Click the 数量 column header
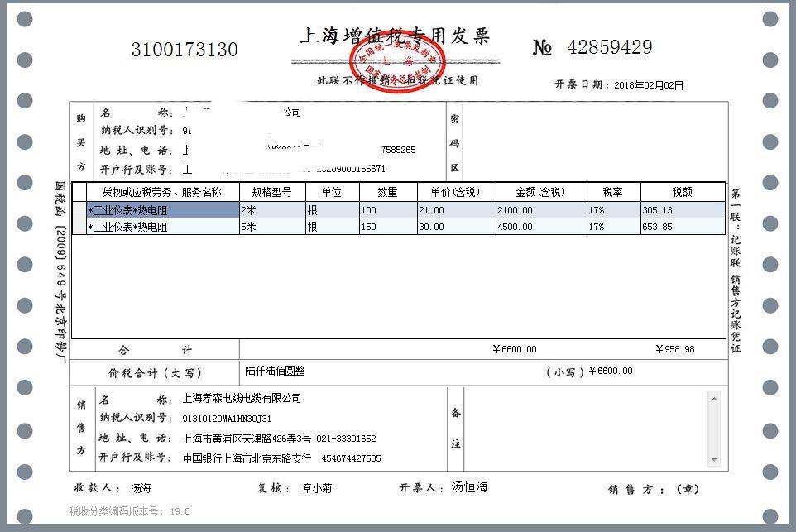Screen dimensions: 796x532 pyautogui.click(x=388, y=192)
